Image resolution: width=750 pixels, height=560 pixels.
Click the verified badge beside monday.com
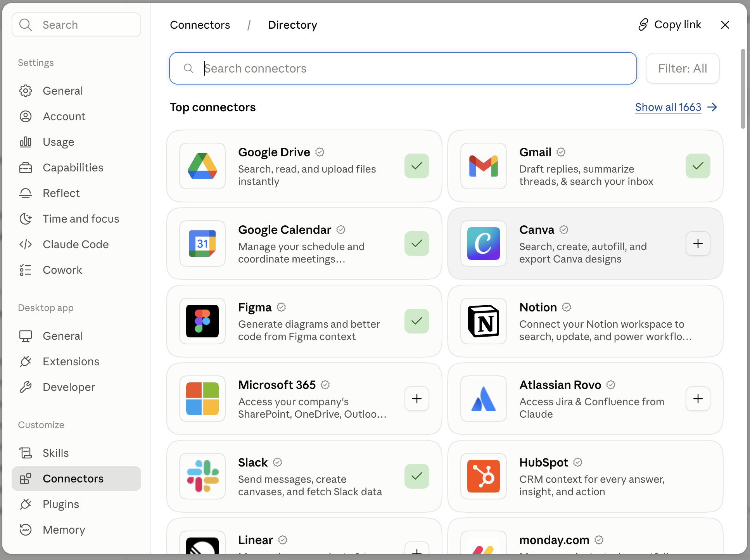(599, 540)
